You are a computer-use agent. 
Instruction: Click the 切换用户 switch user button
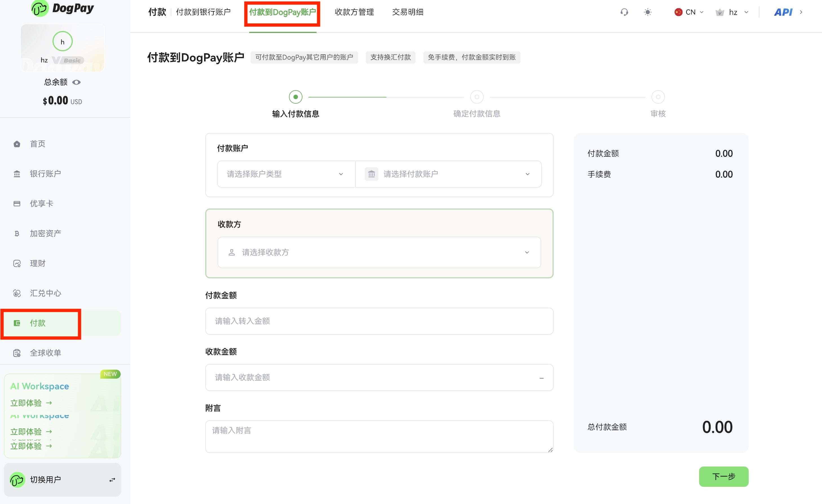(62, 480)
